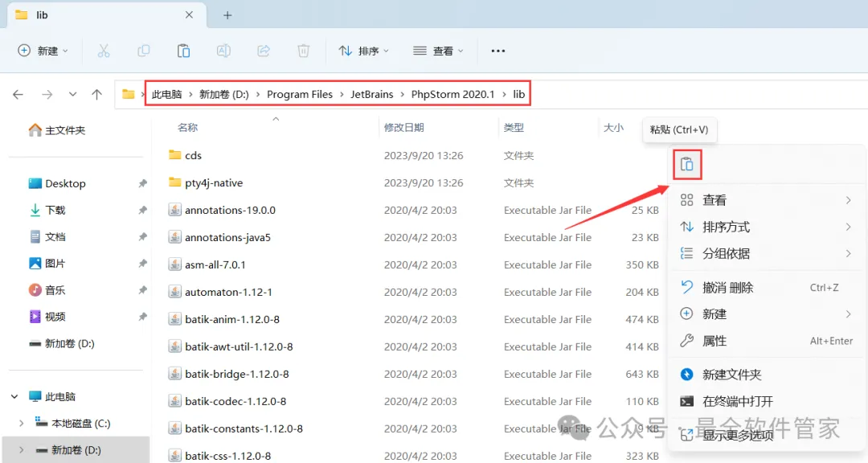The width and height of the screenshot is (868, 463).
Task: Open the 查看 view dropdown in toolbar
Action: [x=438, y=51]
